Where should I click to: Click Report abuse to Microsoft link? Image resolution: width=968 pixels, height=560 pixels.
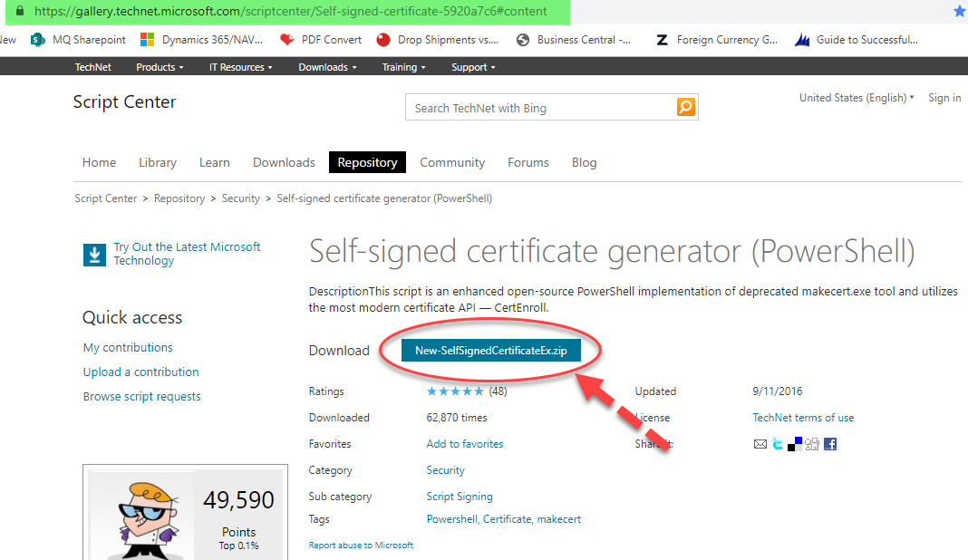pos(361,546)
